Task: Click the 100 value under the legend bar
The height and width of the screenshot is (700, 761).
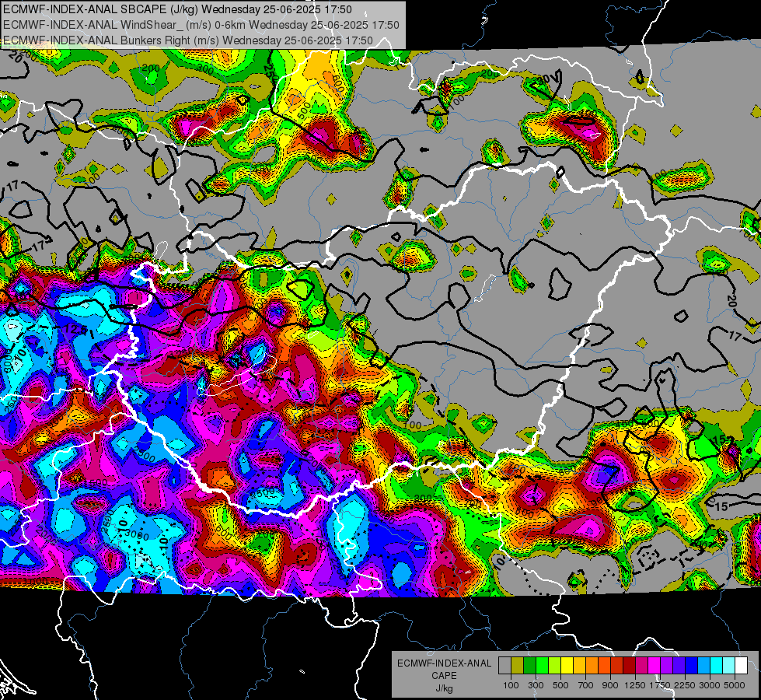Action: 511,685
